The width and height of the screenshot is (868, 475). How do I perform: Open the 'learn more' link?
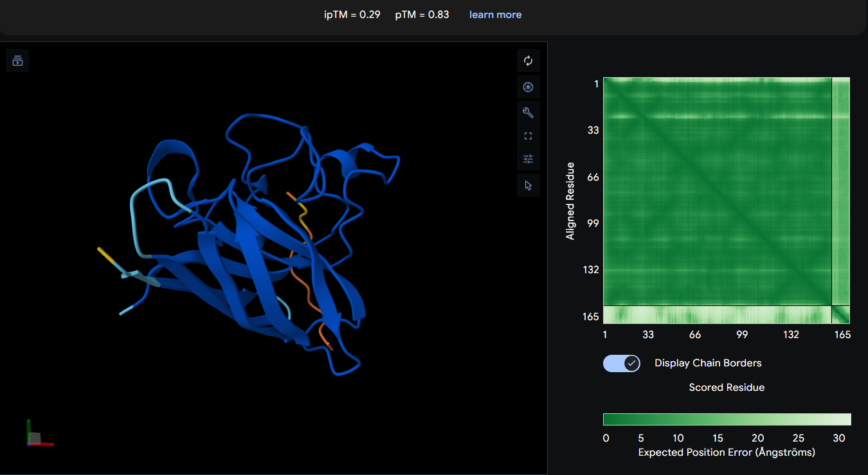(495, 15)
